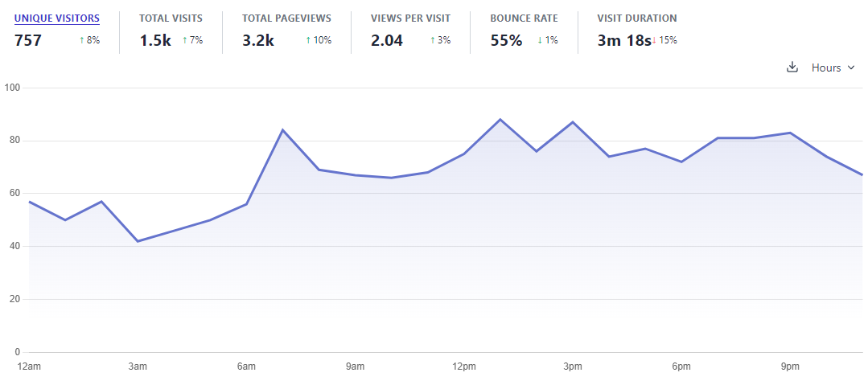Click the 60 y-axis label
The width and height of the screenshot is (868, 385).
click(15, 194)
